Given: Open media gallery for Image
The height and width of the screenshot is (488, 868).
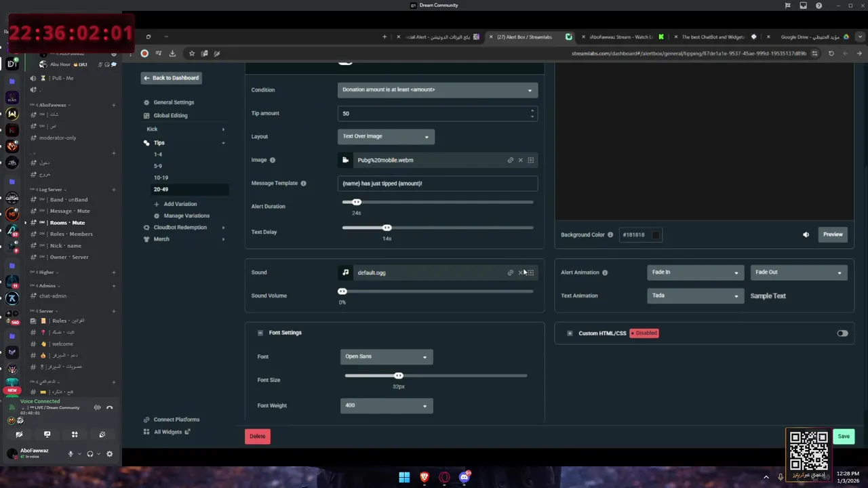Looking at the screenshot, I should click(531, 160).
